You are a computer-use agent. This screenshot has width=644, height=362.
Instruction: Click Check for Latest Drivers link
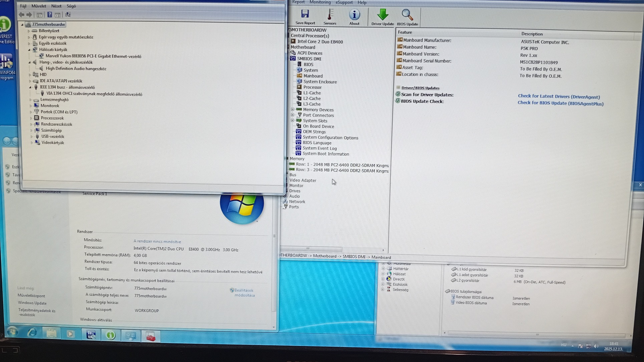click(559, 97)
